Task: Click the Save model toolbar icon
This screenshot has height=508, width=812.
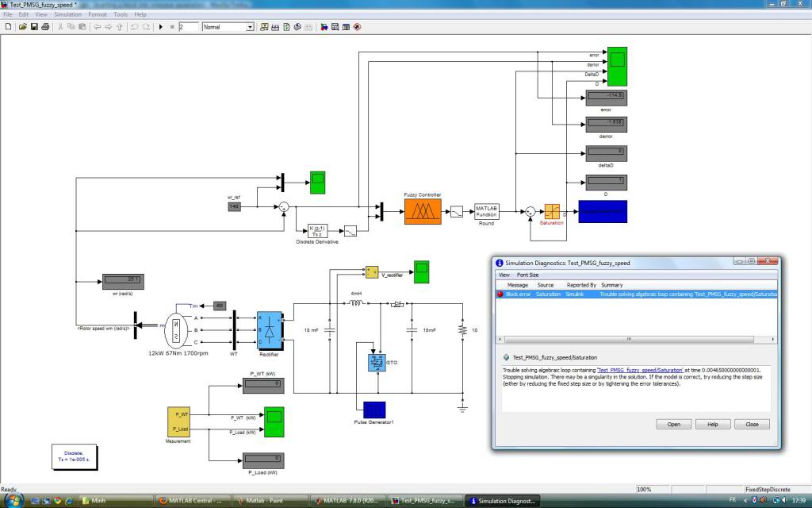Action: 35,26
